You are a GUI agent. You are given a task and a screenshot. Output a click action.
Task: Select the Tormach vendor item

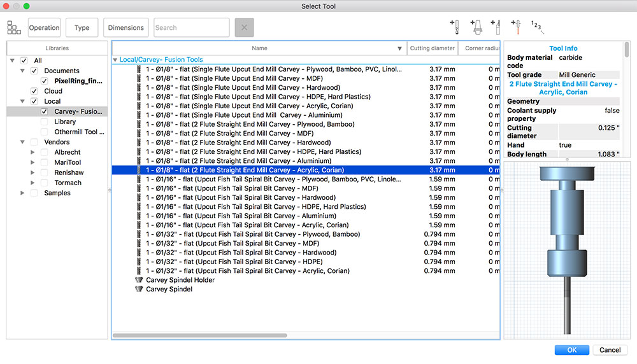(x=68, y=183)
